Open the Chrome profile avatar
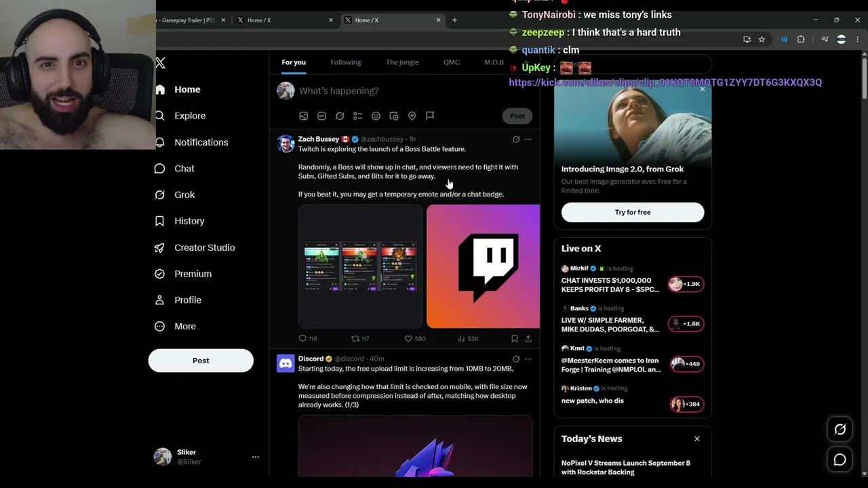 (x=842, y=39)
